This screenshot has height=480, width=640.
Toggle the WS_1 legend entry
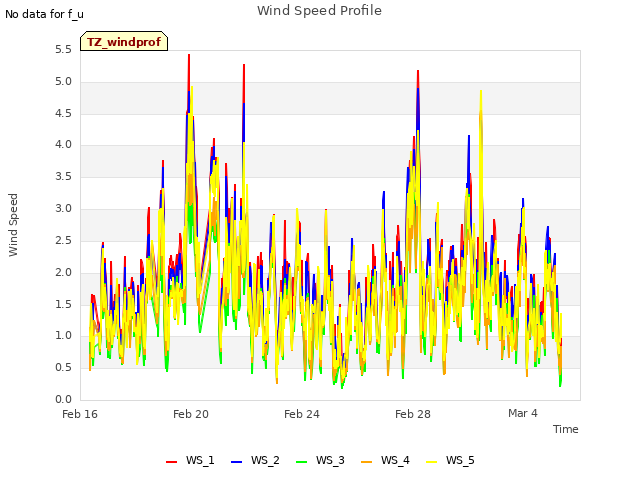click(x=190, y=460)
